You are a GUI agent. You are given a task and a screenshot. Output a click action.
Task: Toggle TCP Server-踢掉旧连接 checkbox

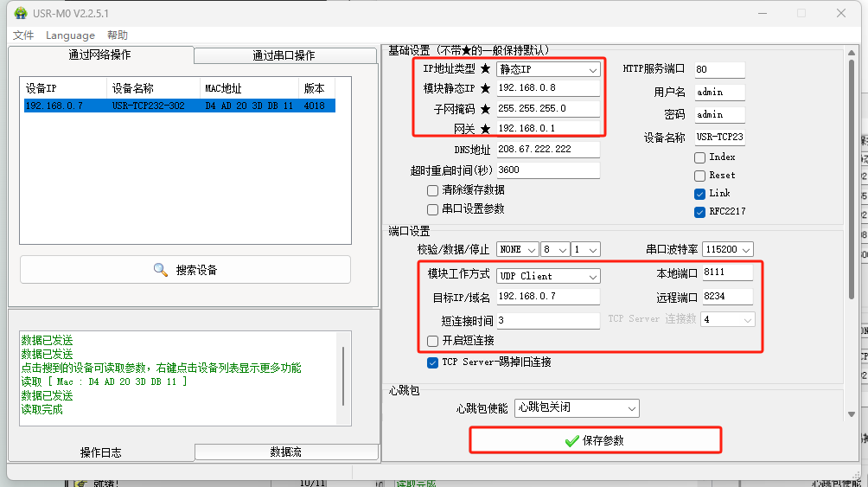432,363
